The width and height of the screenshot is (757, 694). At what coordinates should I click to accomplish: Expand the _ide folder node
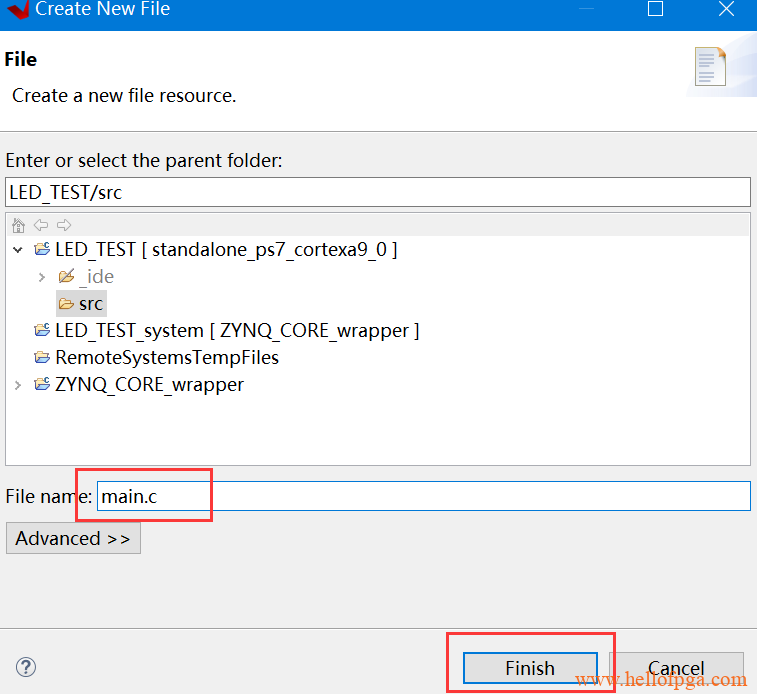(42, 277)
